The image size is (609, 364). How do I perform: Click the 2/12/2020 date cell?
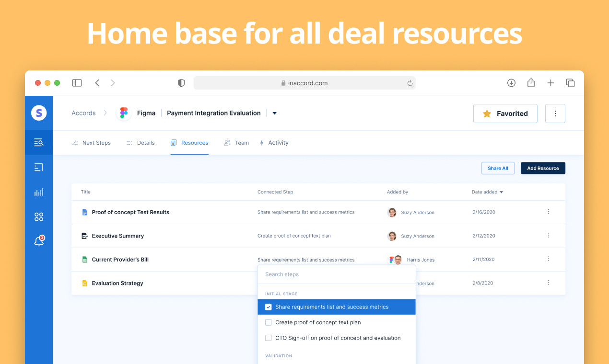[x=483, y=236]
